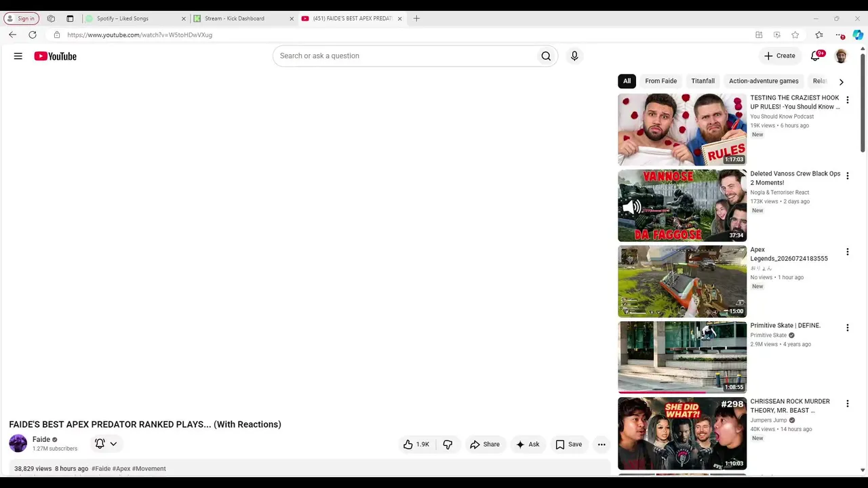Close the Spotify – Liked Songs tab
The width and height of the screenshot is (868, 488).
[x=183, y=19]
